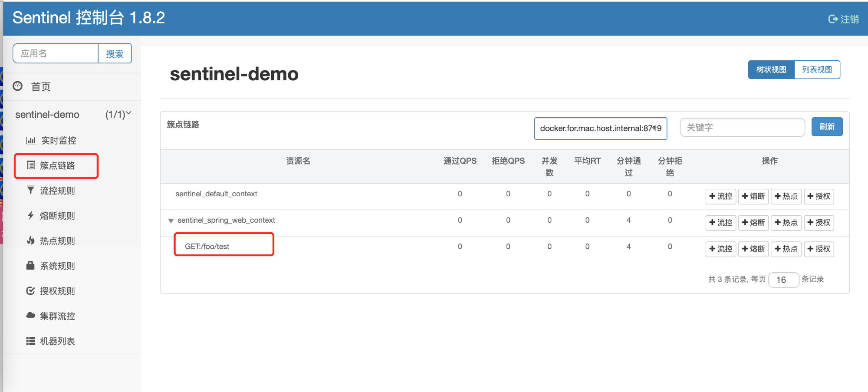Click the 通过QPS column header
The width and height of the screenshot is (868, 392).
pos(460,161)
